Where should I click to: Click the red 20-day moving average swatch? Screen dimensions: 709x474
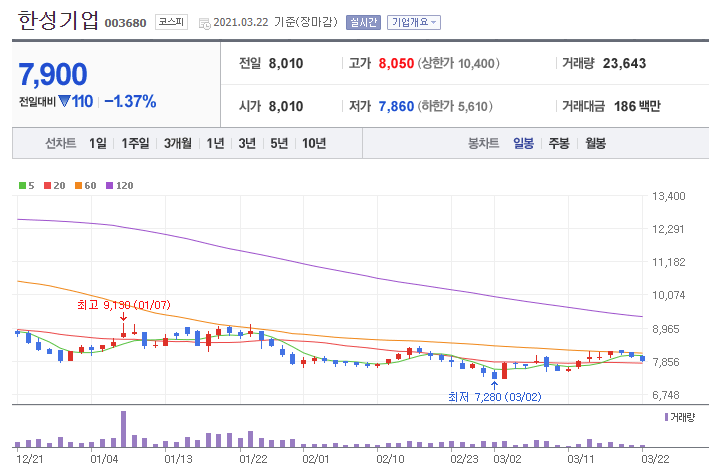[47, 185]
